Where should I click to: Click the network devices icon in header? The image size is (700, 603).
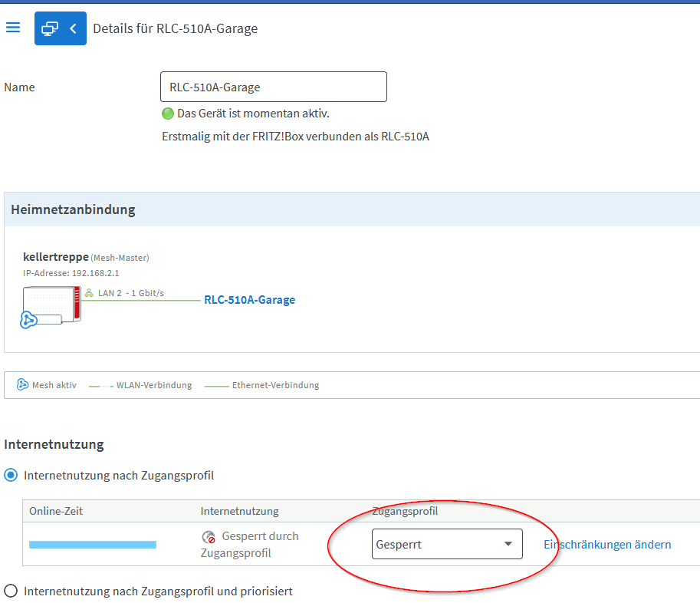point(50,28)
